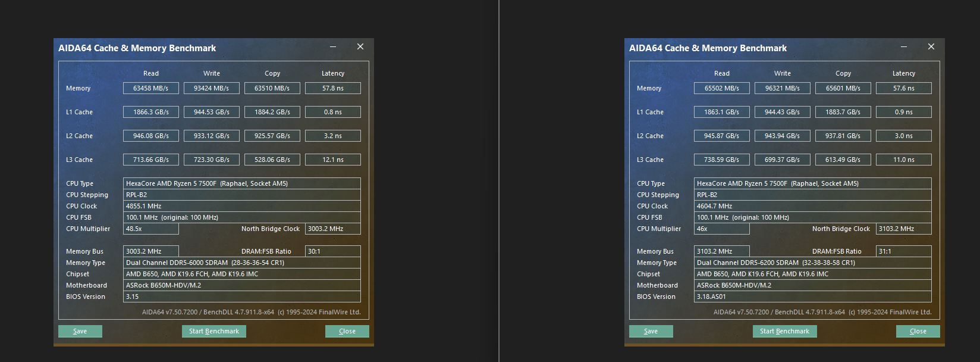Click Start Benchmark in right AIDA64 window
Viewport: 980px width, 362px height.
785,331
